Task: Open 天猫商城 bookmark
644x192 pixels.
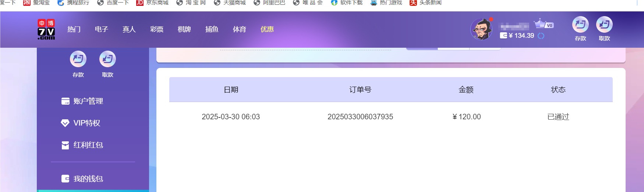Action: tap(230, 3)
